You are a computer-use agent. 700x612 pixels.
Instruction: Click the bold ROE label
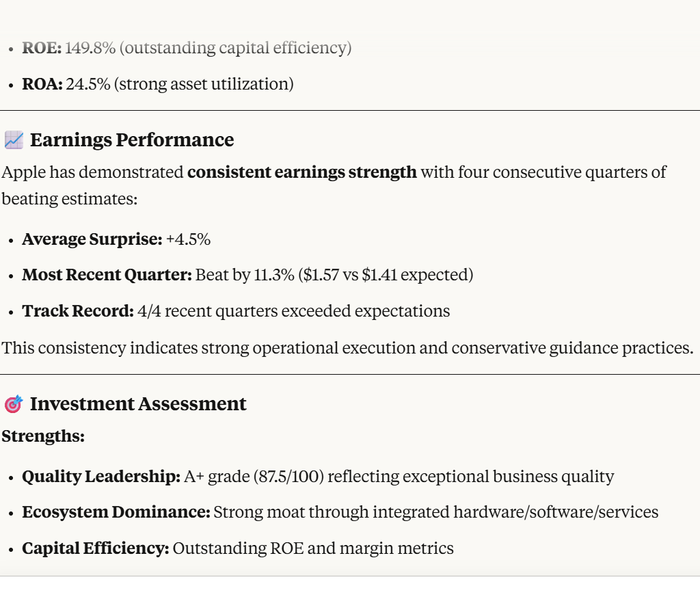[42, 48]
